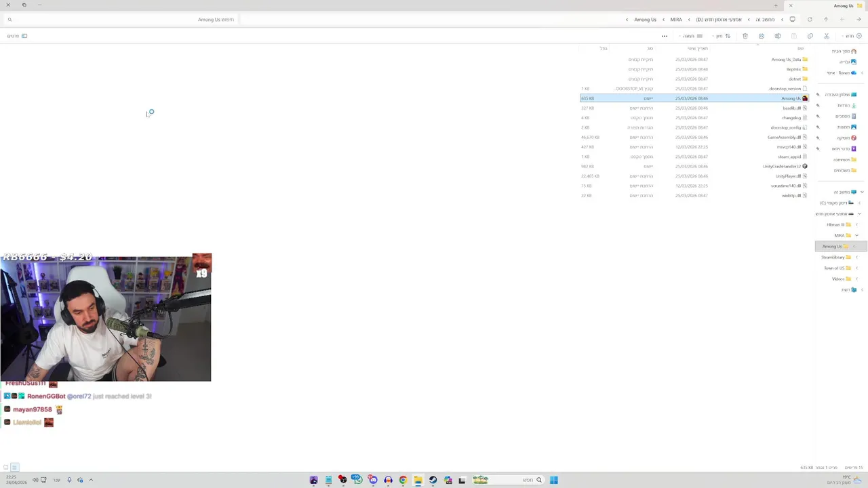Screen dimensions: 868x488
Task: Open Downloads in quick access
Action: click(846, 105)
